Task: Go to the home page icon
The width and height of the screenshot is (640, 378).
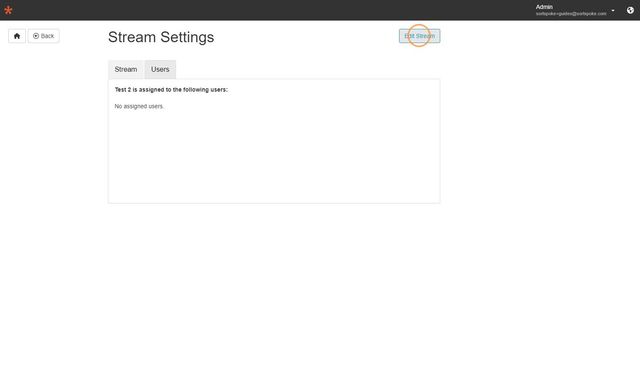Action: point(17,36)
